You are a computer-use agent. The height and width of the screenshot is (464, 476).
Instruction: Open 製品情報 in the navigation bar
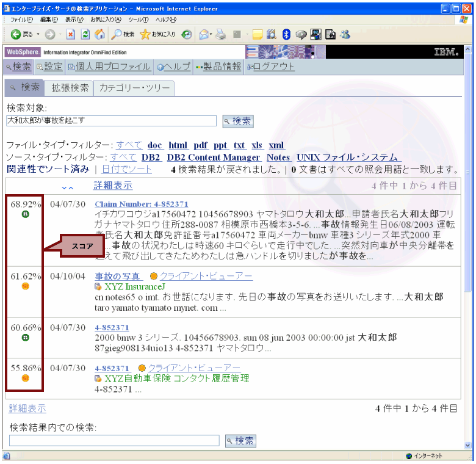coord(218,67)
